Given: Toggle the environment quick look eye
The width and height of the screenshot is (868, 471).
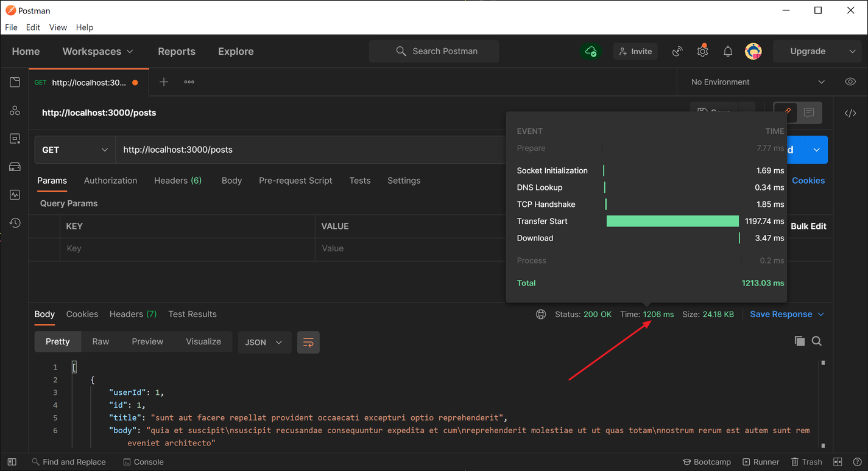Looking at the screenshot, I should [x=850, y=82].
